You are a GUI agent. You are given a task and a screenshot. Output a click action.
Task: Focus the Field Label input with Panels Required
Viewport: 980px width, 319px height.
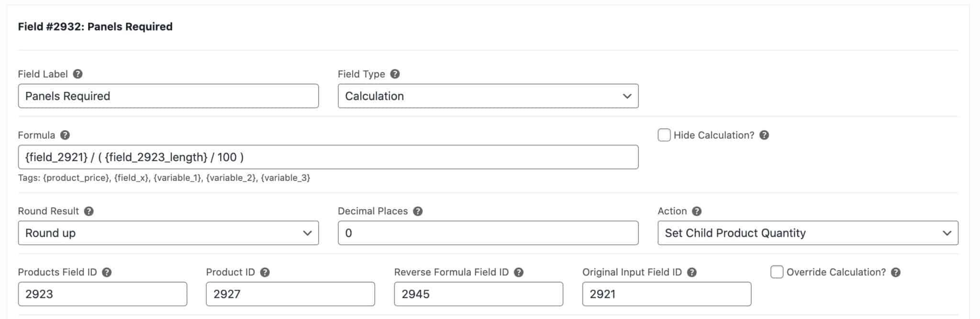[x=168, y=96]
